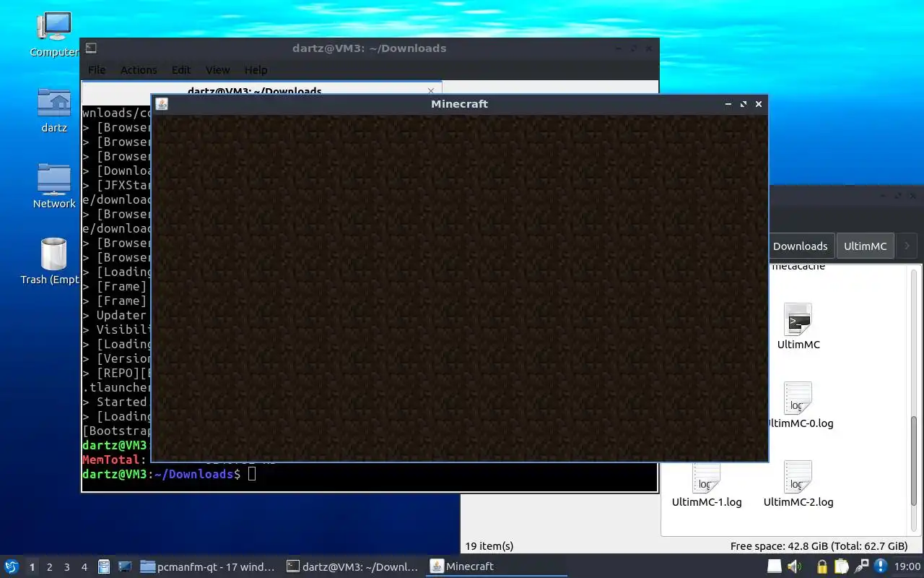Open Edit menu in terminal window
Viewport: 924px width, 578px height.
tap(181, 70)
